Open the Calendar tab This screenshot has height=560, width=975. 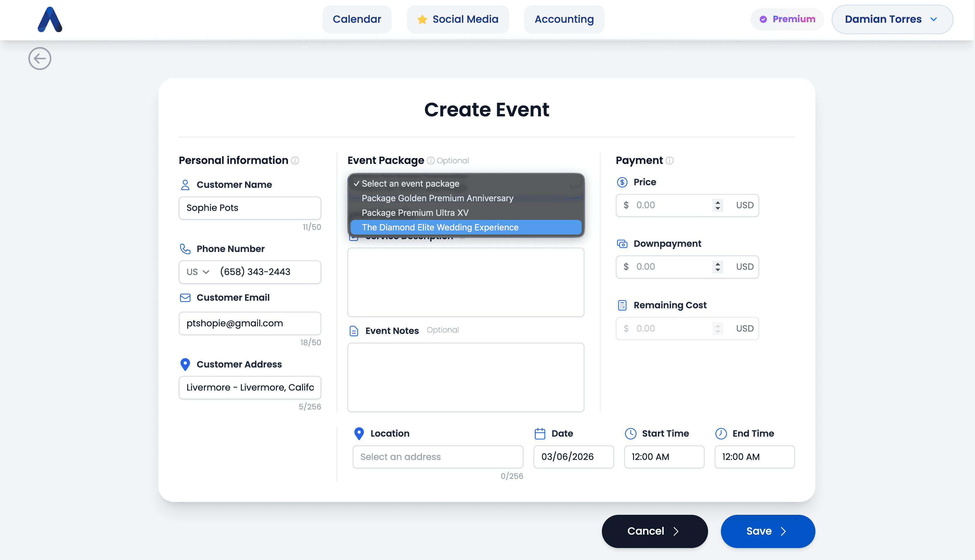point(357,19)
